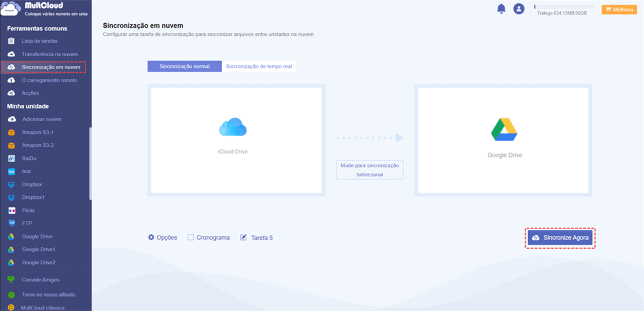Select Amazon S3-2 in Minha unidade

[38, 145]
